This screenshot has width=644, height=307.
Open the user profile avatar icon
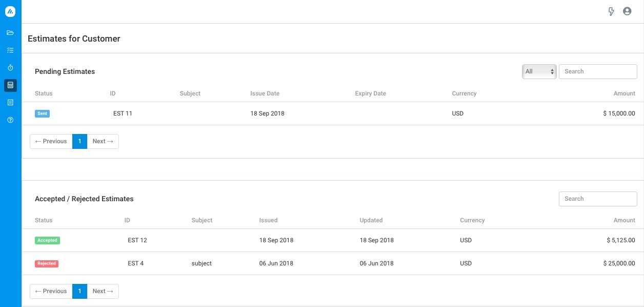(627, 11)
